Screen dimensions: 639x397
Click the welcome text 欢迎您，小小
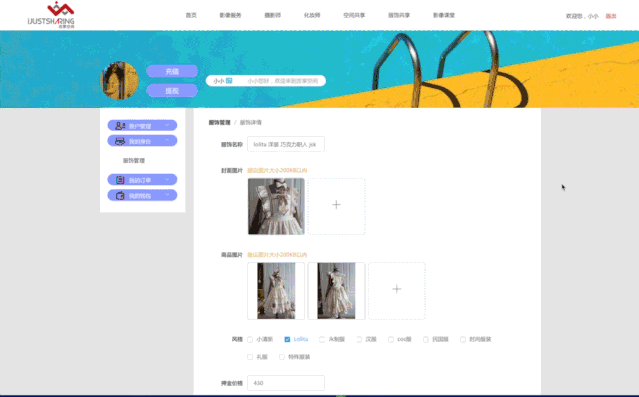[x=582, y=16]
